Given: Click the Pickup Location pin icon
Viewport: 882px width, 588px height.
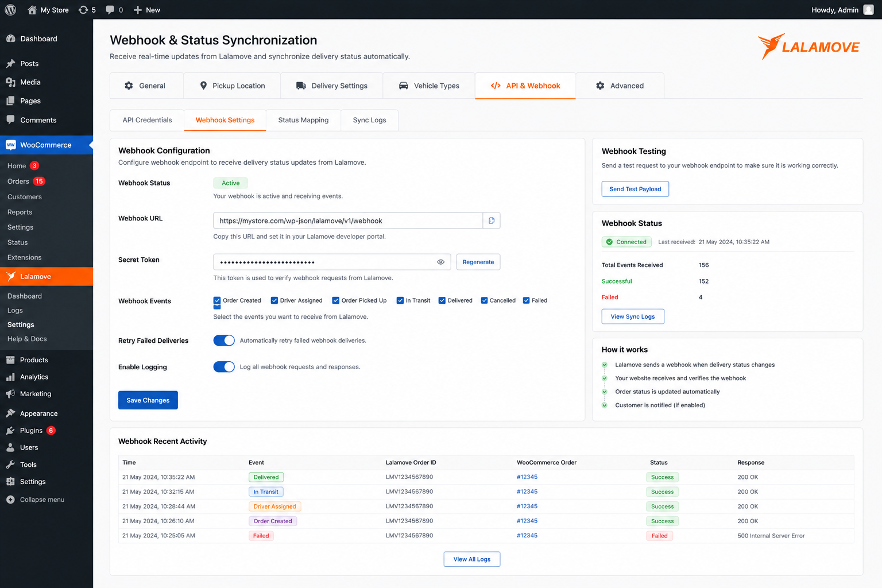Looking at the screenshot, I should (x=203, y=86).
